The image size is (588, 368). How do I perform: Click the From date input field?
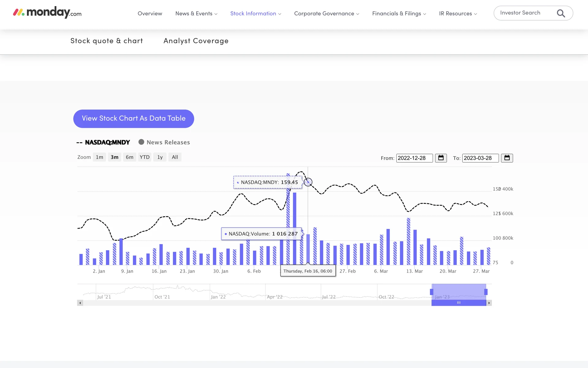click(x=414, y=158)
